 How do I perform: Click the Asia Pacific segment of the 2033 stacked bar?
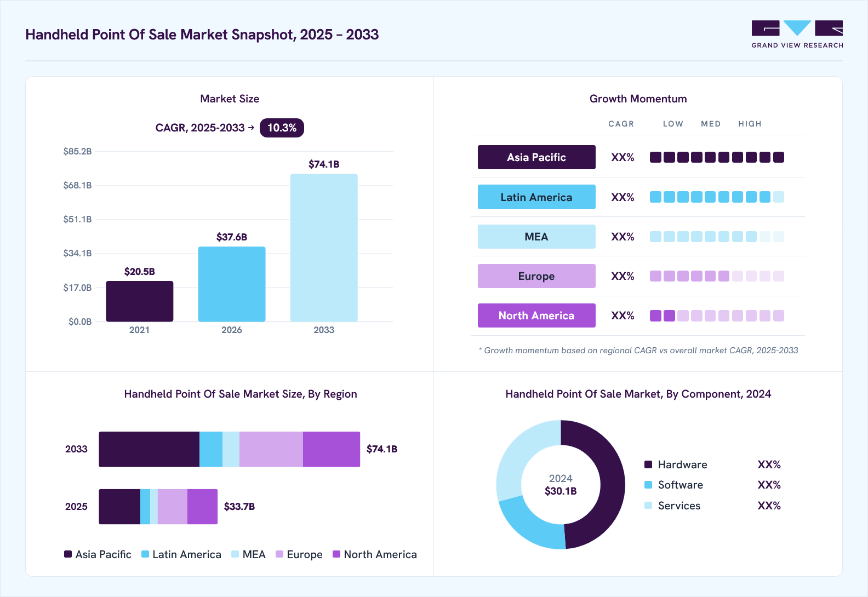pos(149,449)
